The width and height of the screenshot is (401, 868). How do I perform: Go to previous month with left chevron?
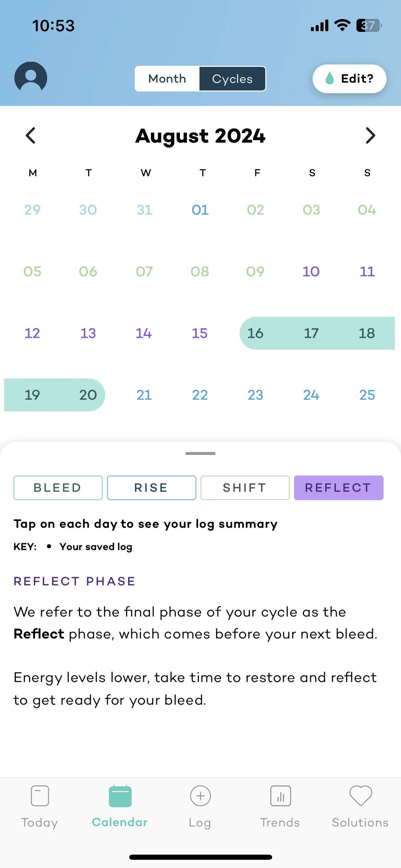[31, 135]
